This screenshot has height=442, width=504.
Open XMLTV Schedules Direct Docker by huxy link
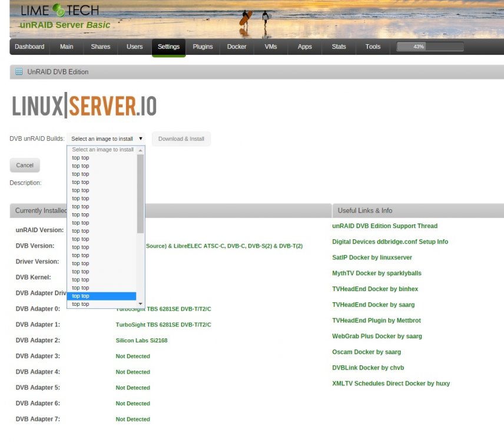pyautogui.click(x=391, y=384)
